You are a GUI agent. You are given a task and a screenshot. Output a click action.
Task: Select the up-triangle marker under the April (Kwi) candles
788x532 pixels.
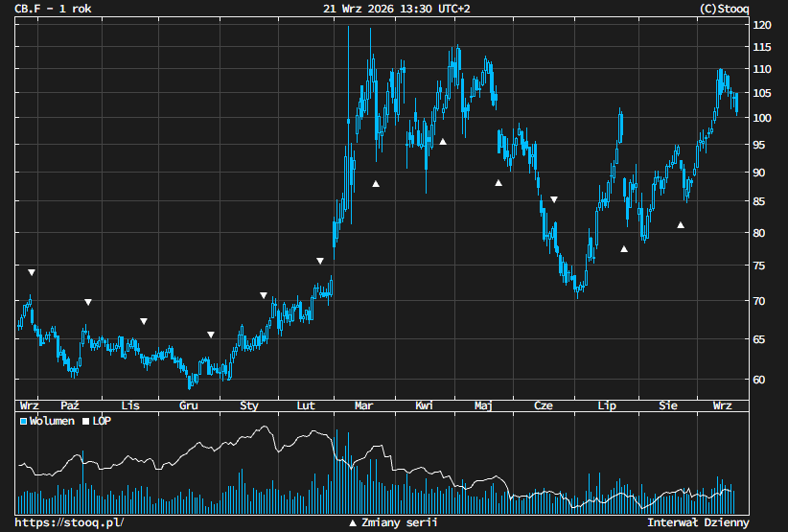pos(443,142)
